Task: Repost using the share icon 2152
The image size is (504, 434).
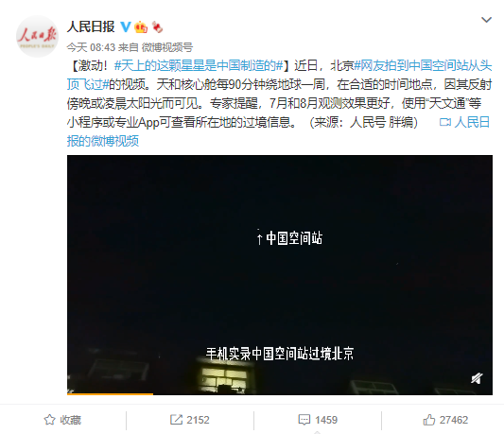Action: click(190, 420)
